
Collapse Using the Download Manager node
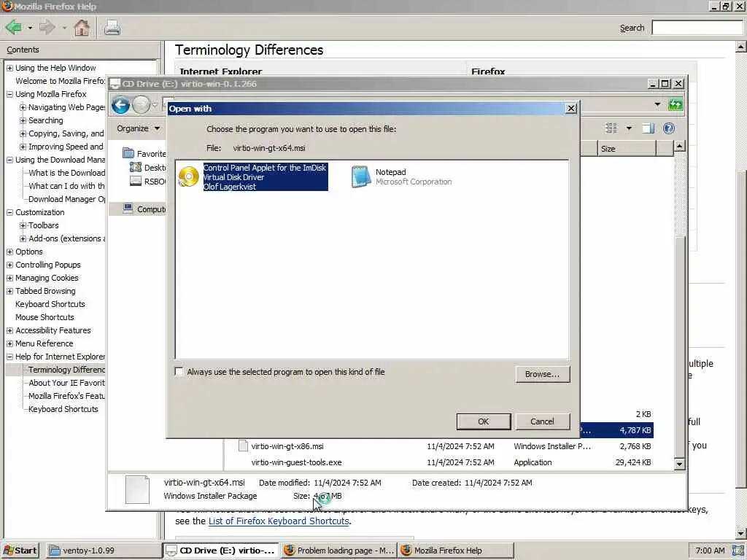pyautogui.click(x=9, y=160)
